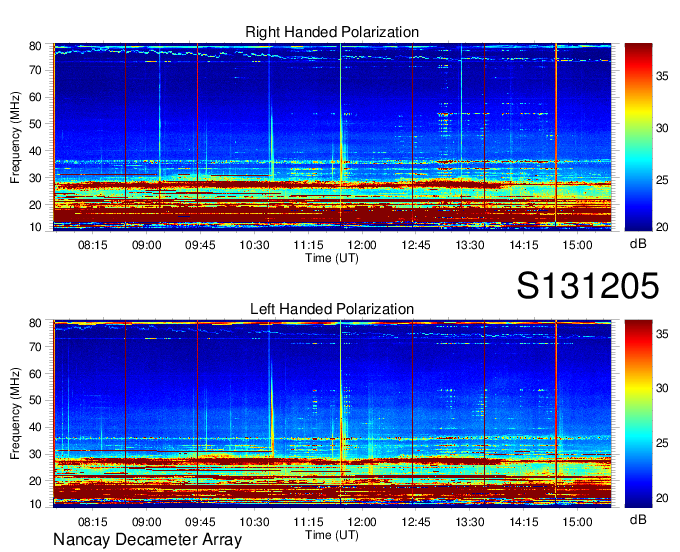Screen dimensions: 680x552
Task: Click the S131205 identifier label
Action: (588, 285)
